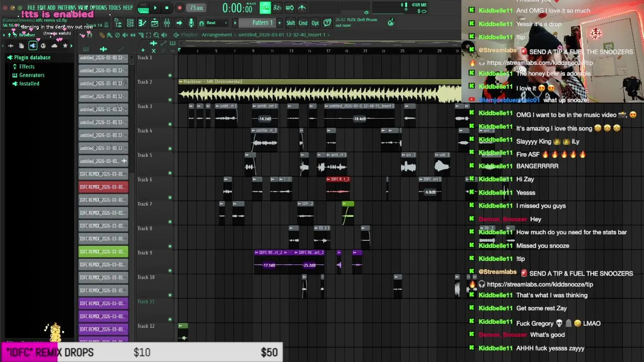
Task: Select the Blackbear Idfc Instrumental clip
Action: [319, 92]
